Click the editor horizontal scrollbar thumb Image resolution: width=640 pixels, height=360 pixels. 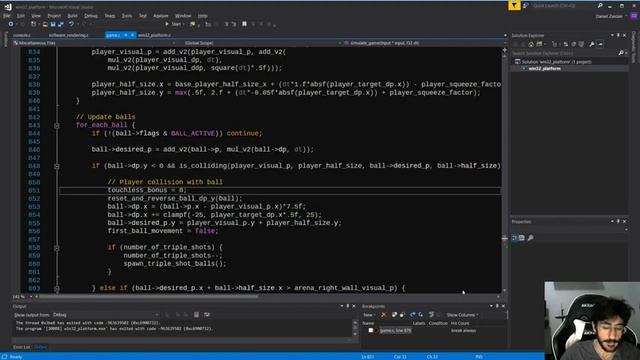149,297
